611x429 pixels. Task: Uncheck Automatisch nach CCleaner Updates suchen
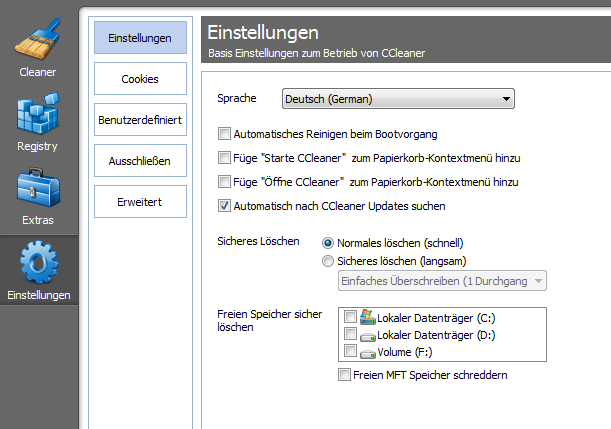coord(224,205)
